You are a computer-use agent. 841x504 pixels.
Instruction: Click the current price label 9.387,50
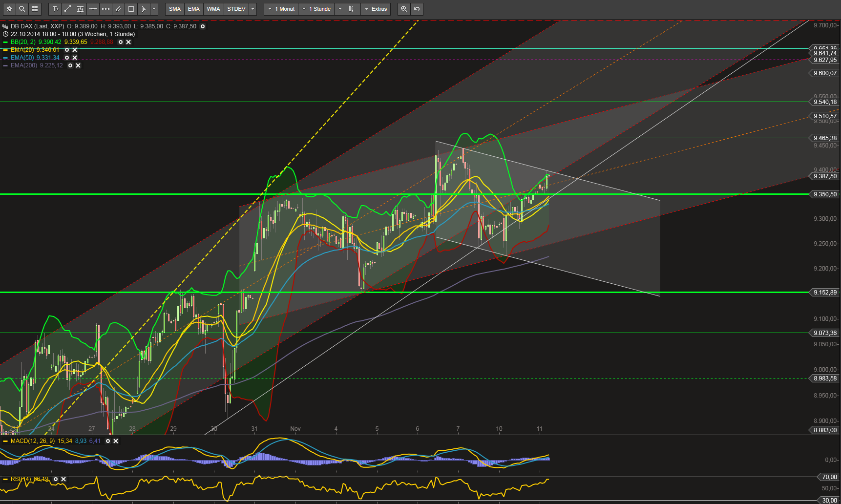click(825, 176)
